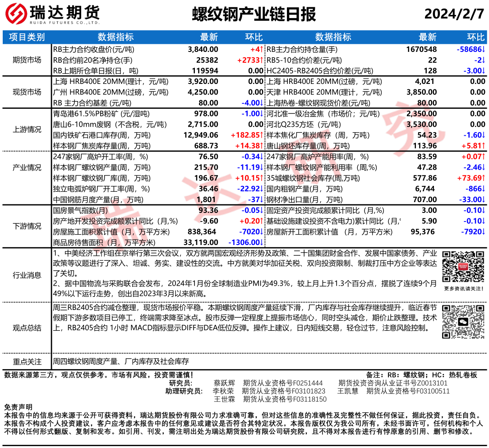Click the WeChat QR code beside 观点总结 text
This screenshot has width=489, height=448.
(463, 321)
